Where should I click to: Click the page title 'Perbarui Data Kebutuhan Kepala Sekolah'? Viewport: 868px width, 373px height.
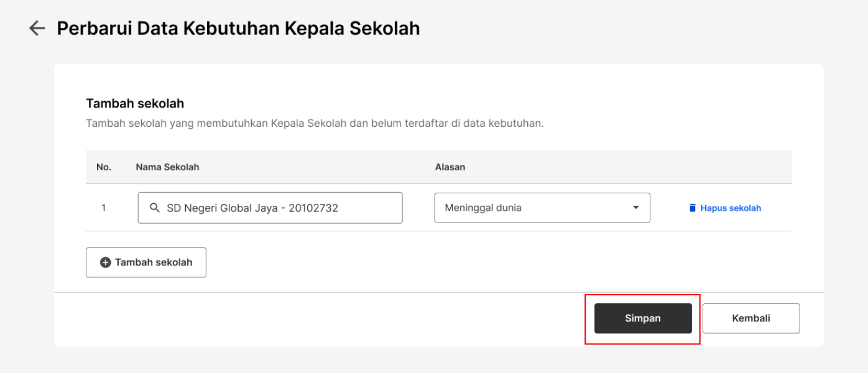[x=238, y=29]
